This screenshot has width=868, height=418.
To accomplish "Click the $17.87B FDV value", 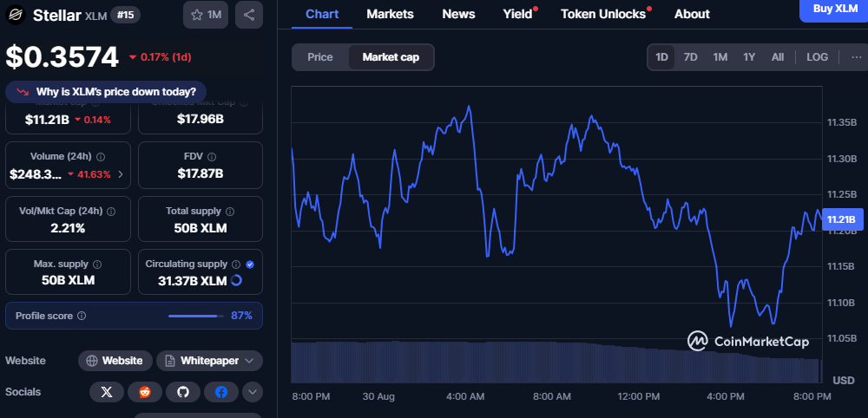I will click(x=200, y=173).
